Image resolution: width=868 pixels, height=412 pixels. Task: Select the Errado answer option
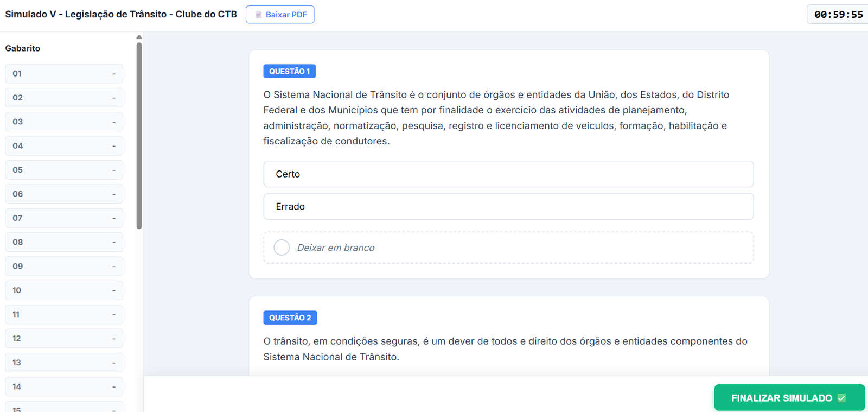[508, 207]
